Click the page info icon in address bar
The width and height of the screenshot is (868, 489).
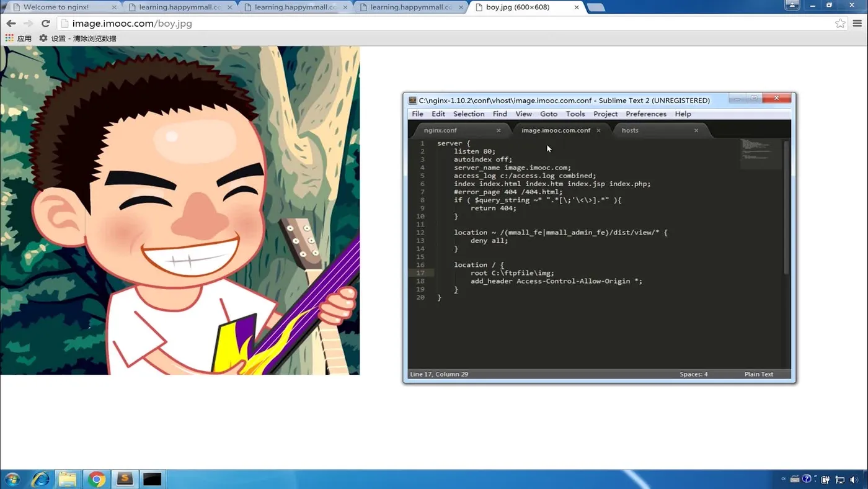(x=65, y=24)
